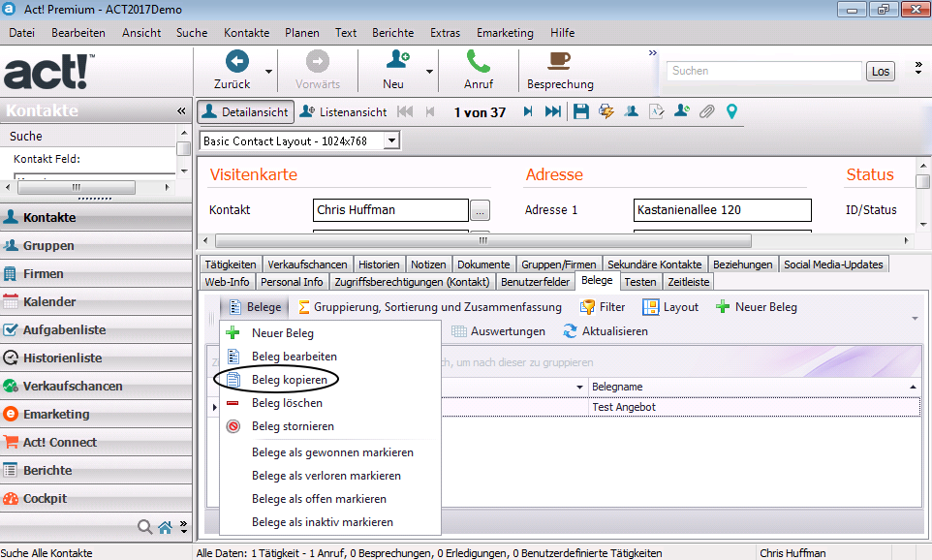This screenshot has height=560, width=932.
Task: Open the Berichte menu in menu bar
Action: click(393, 33)
